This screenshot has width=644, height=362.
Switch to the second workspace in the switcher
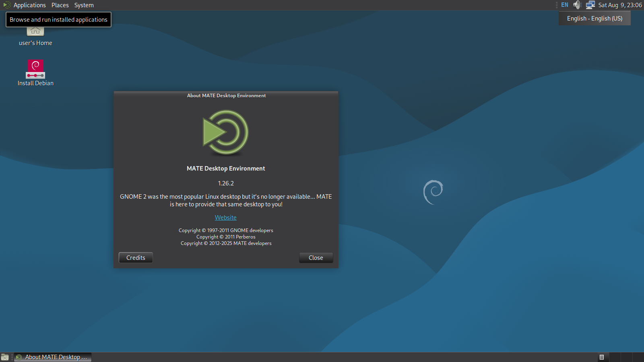pos(615,357)
